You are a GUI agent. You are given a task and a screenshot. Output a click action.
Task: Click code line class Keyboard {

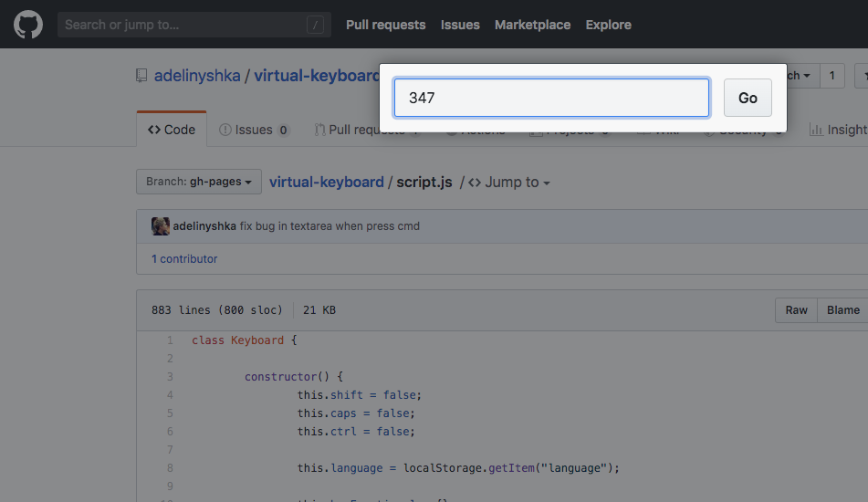pos(244,340)
